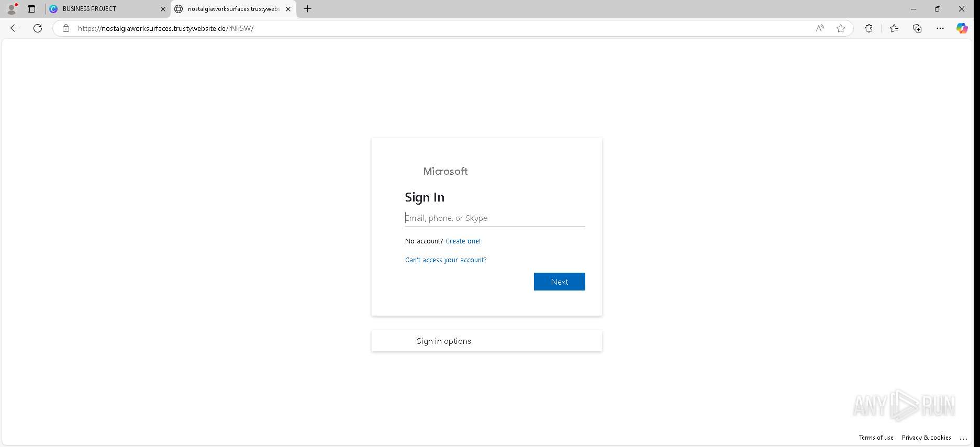980x447 pixels.
Task: Open Settings and more menu
Action: (940, 28)
